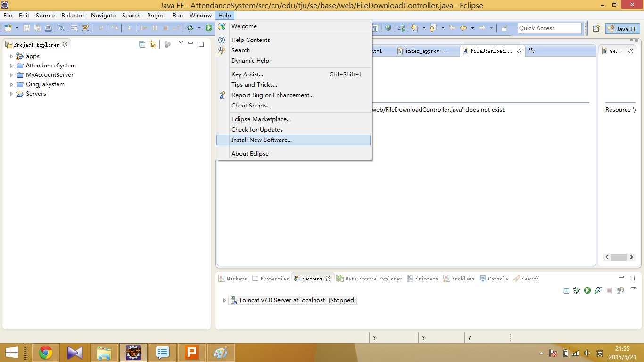Image resolution: width=644 pixels, height=362 pixels.
Task: Click Open Perspective icon
Action: click(596, 28)
